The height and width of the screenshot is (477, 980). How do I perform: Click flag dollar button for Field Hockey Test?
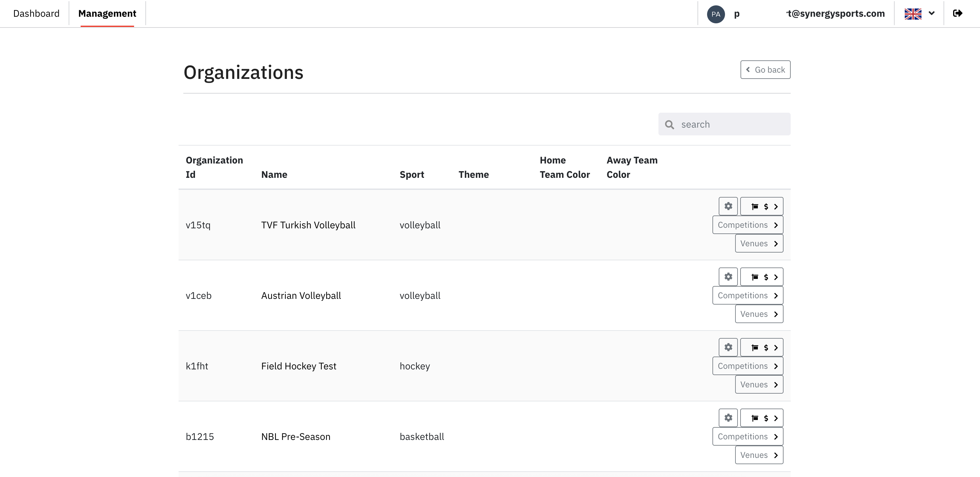761,347
